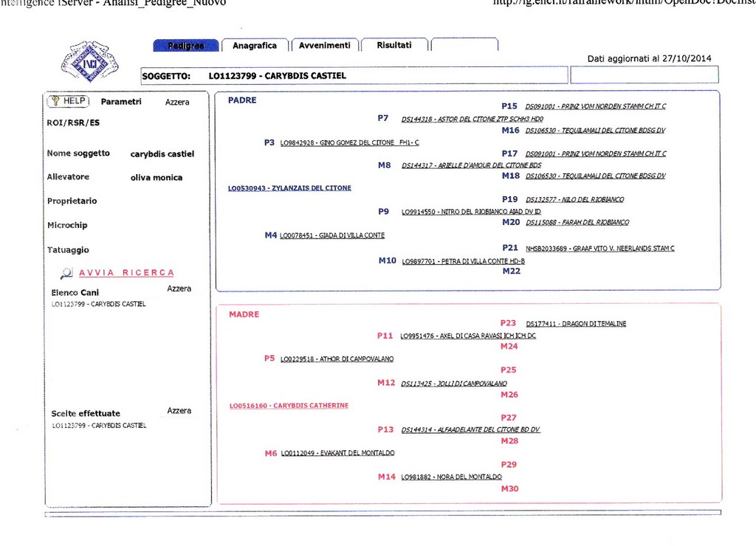The width and height of the screenshot is (756, 546).
Task: Open the Anagrafica tab
Action: pos(255,45)
